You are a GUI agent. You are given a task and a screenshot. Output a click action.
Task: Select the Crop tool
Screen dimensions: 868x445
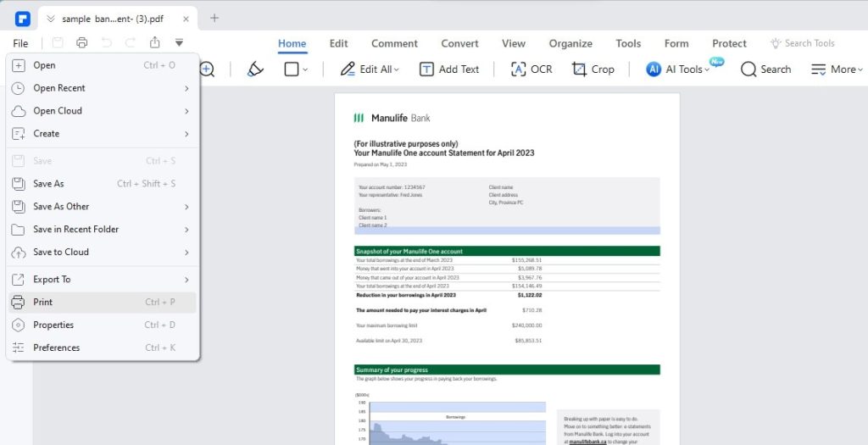pos(593,70)
